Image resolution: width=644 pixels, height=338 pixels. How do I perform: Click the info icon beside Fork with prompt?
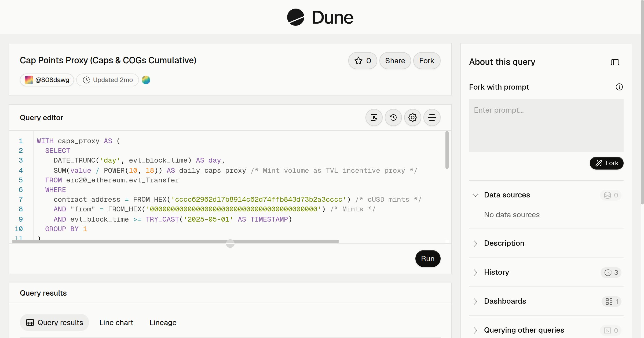coord(619,87)
